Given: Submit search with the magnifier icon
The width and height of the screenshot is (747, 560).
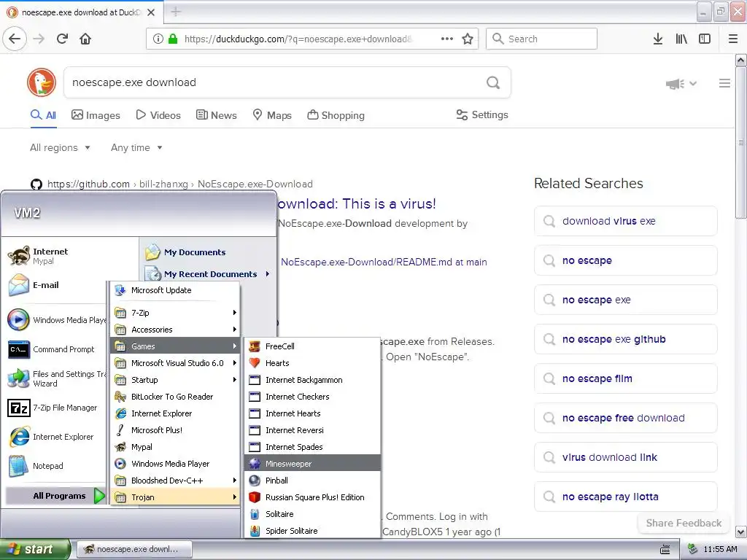Looking at the screenshot, I should [x=493, y=82].
